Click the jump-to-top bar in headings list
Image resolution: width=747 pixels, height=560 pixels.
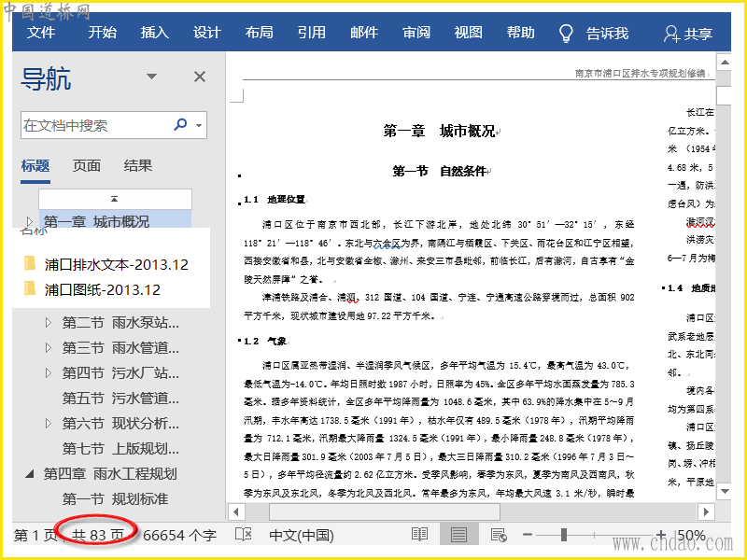(x=115, y=199)
